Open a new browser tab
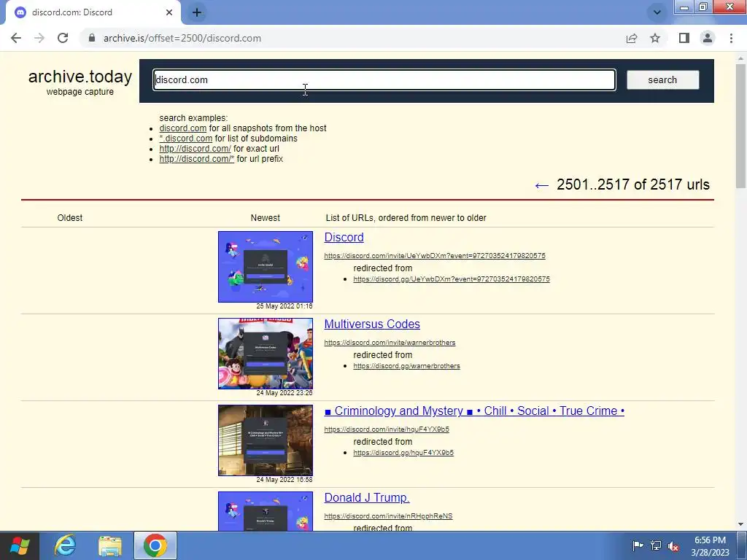Screen dimensions: 747x560 pyautogui.click(x=197, y=12)
